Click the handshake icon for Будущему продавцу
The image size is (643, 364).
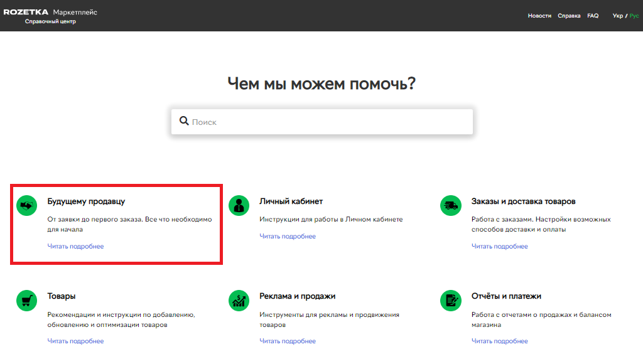(x=26, y=205)
